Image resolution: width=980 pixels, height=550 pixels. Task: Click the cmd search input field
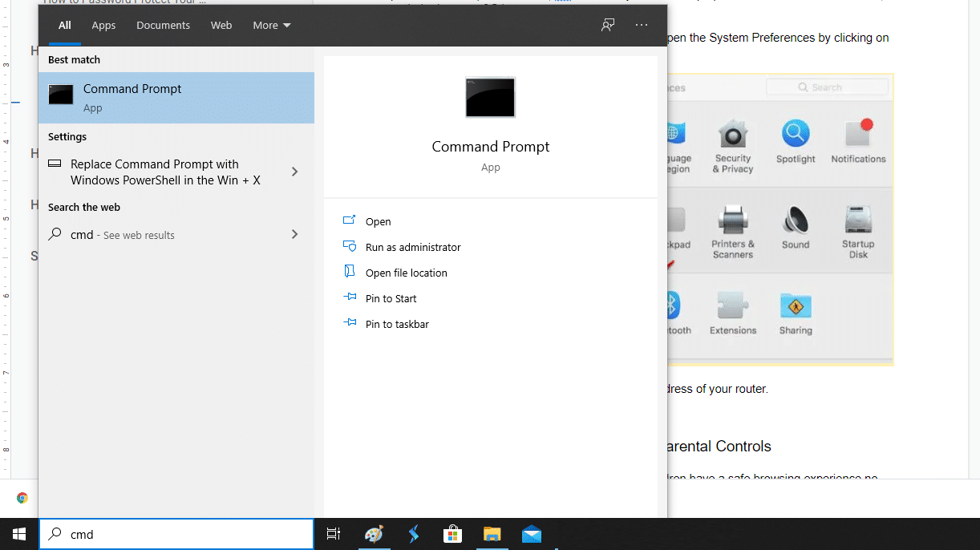tap(176, 533)
